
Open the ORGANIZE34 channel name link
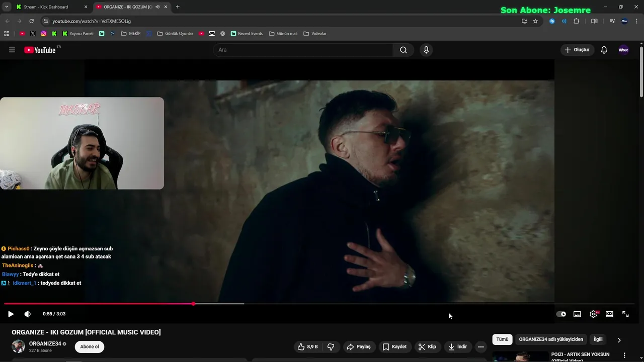coord(45,344)
